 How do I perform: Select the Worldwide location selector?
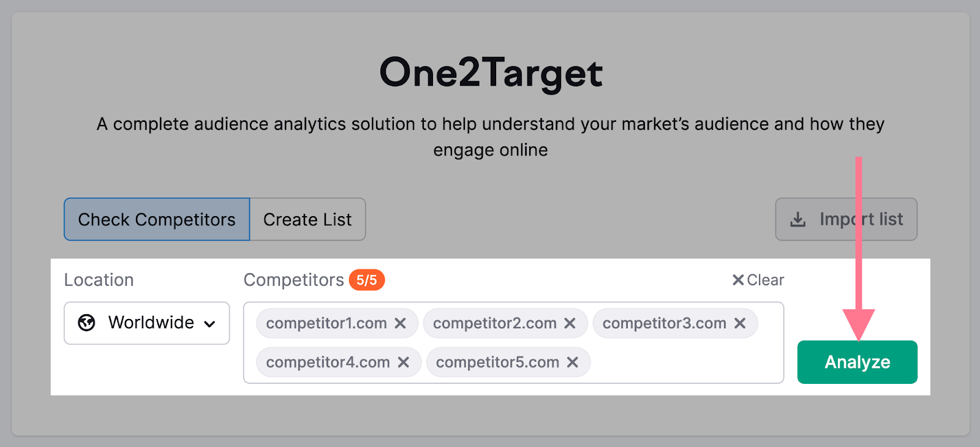(x=146, y=323)
